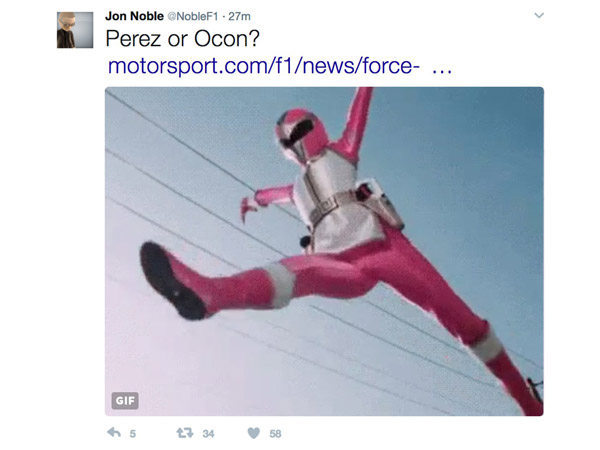Open the 27m timestamp permalink
This screenshot has width=600, height=450.
tap(240, 16)
